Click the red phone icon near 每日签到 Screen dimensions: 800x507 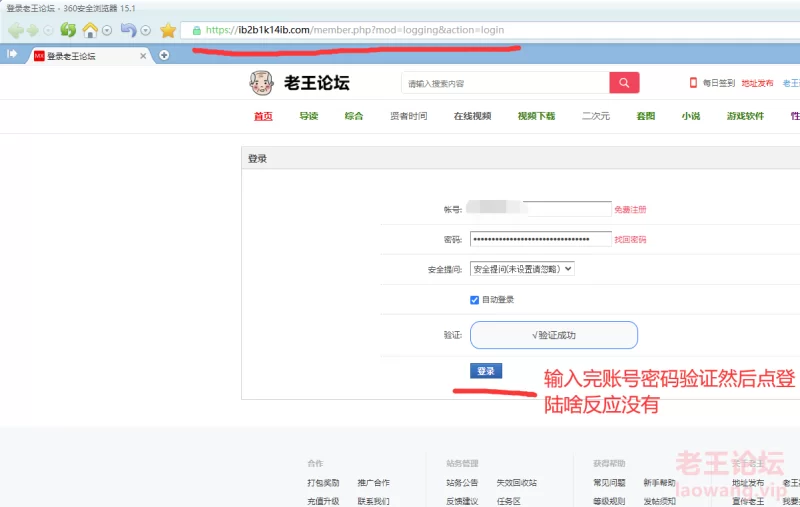pos(693,83)
